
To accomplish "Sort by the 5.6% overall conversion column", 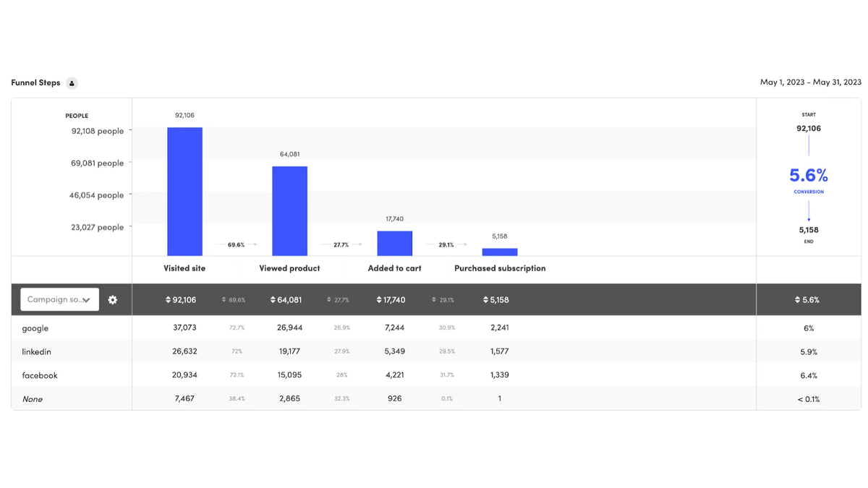I will coord(808,299).
